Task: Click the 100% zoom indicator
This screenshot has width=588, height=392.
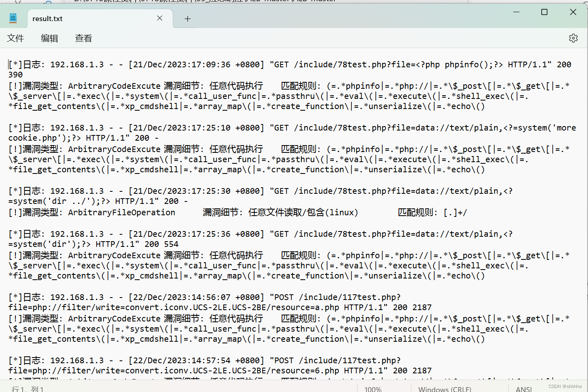Action: (x=373, y=388)
